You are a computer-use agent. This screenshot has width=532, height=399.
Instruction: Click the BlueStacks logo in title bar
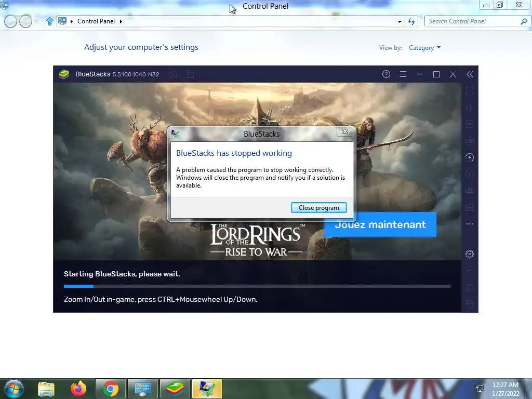click(x=64, y=74)
